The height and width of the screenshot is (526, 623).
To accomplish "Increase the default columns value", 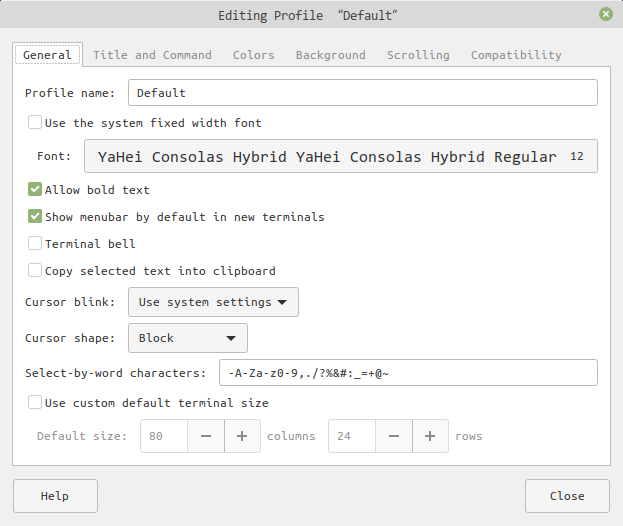I will (242, 436).
